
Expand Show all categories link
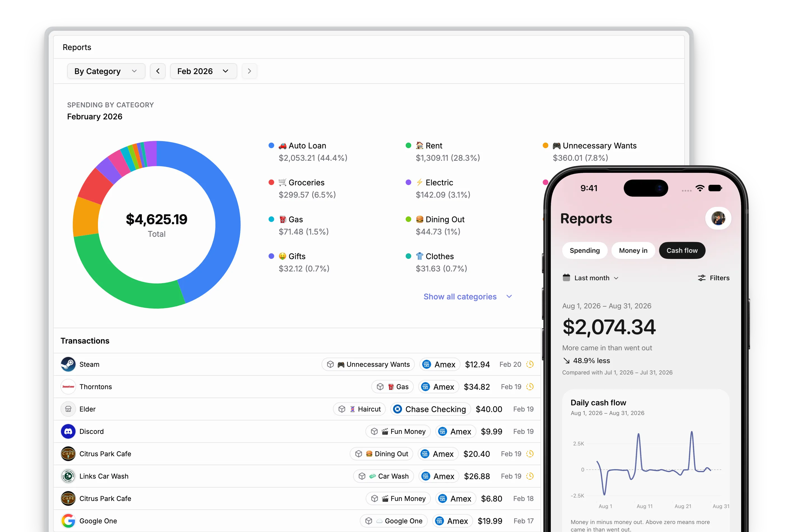coord(467,297)
